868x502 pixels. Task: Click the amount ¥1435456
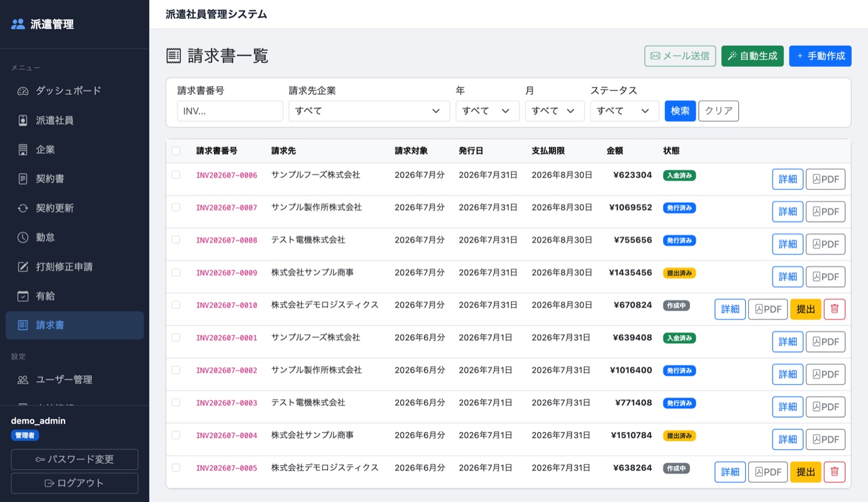point(631,272)
